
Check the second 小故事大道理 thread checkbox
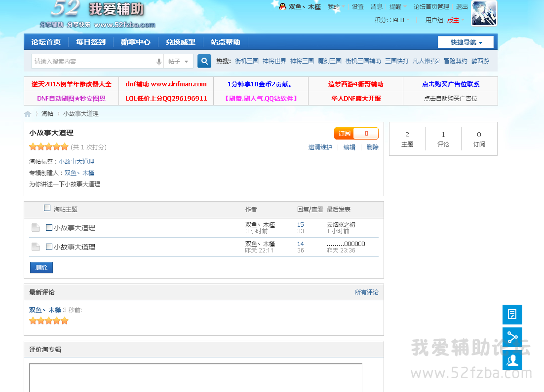(x=49, y=247)
